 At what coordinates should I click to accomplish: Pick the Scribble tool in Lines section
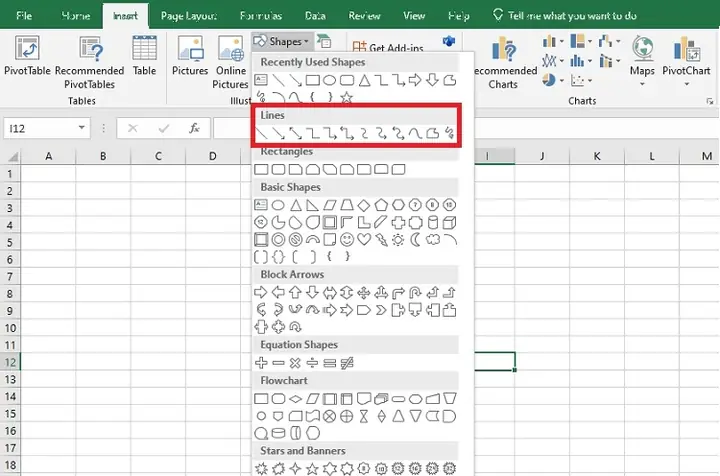(x=450, y=134)
